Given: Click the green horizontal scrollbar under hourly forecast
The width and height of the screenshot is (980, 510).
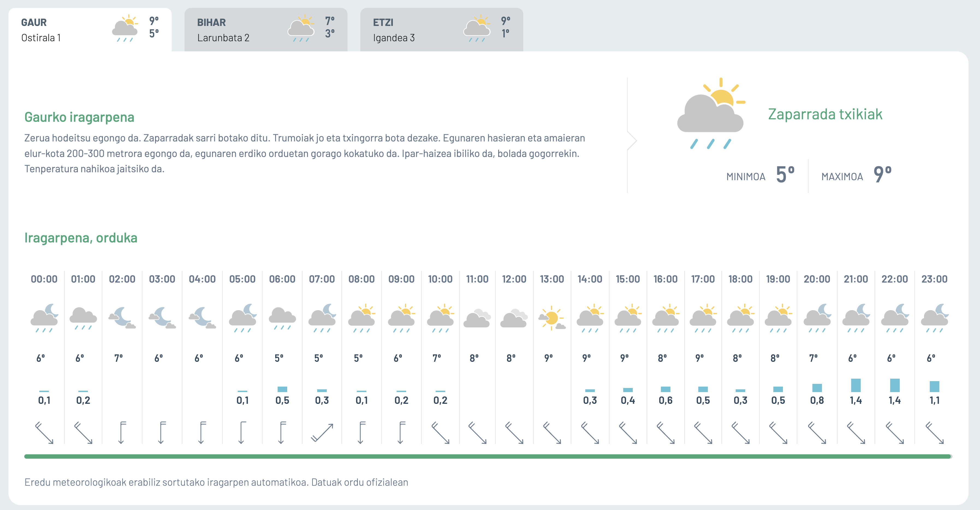Looking at the screenshot, I should [x=488, y=456].
